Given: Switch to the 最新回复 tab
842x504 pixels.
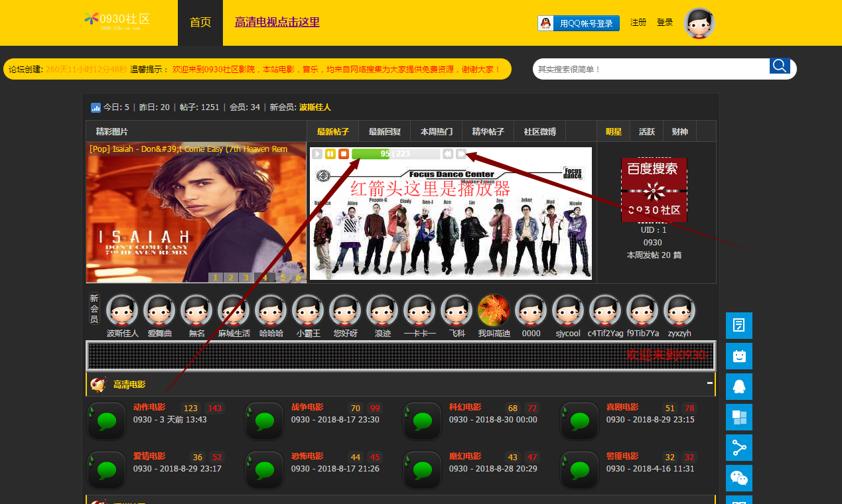Looking at the screenshot, I should 385,131.
